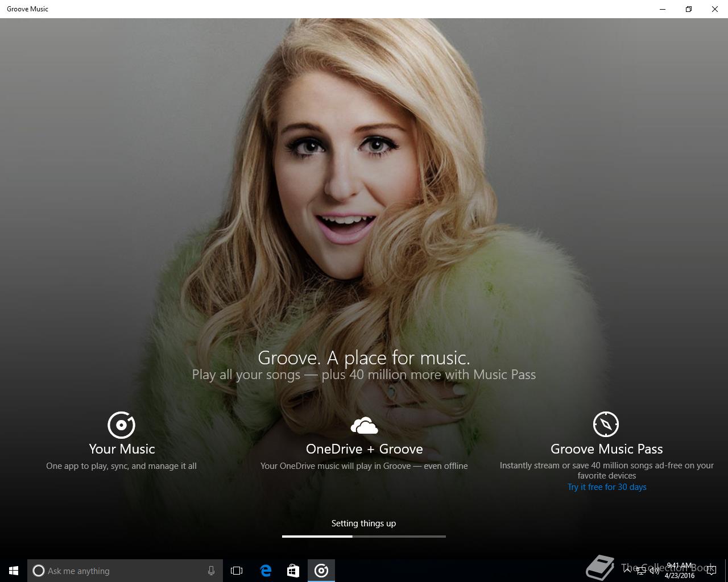Open Task View from the taskbar
The height and width of the screenshot is (582, 728).
[x=237, y=571]
